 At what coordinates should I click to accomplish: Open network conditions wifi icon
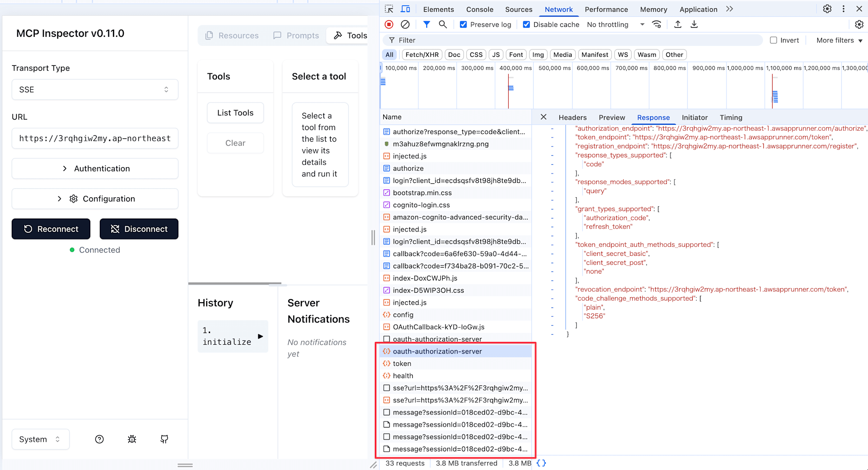657,24
